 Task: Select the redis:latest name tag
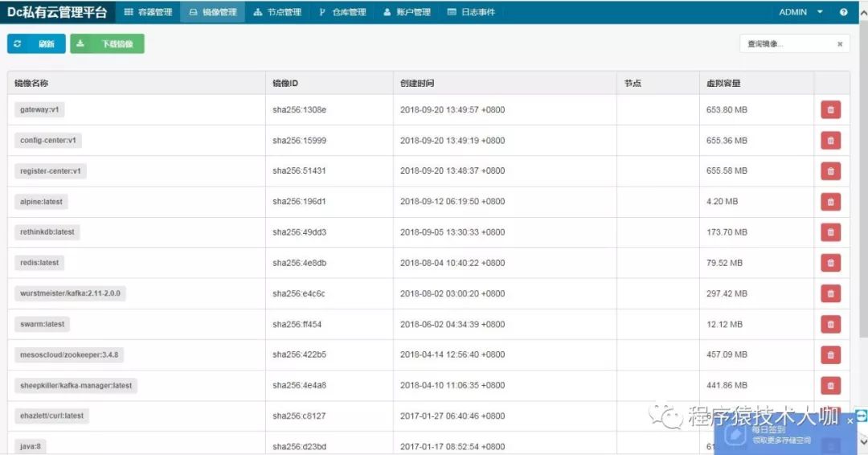(x=39, y=263)
